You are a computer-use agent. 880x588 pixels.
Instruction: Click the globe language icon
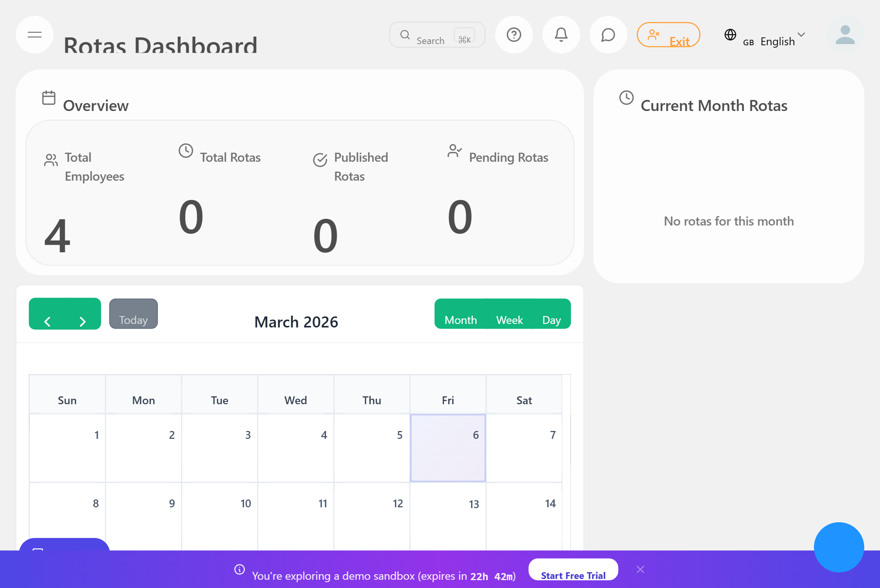730,35
